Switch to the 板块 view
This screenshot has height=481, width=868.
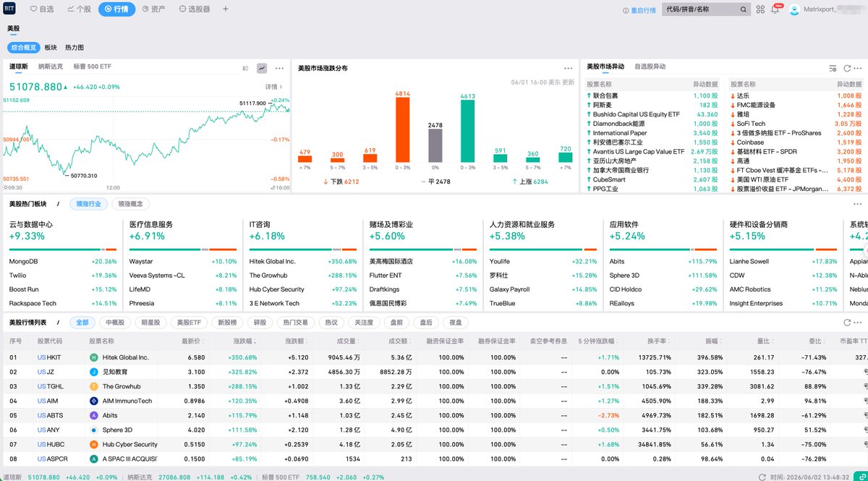point(51,47)
